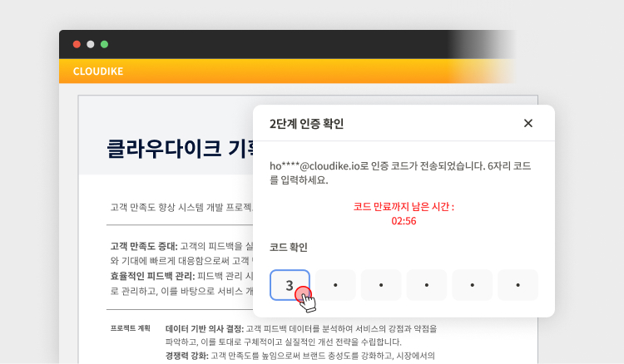Image resolution: width=624 pixels, height=364 pixels.
Task: Select the second verification code digit box
Action: click(335, 285)
